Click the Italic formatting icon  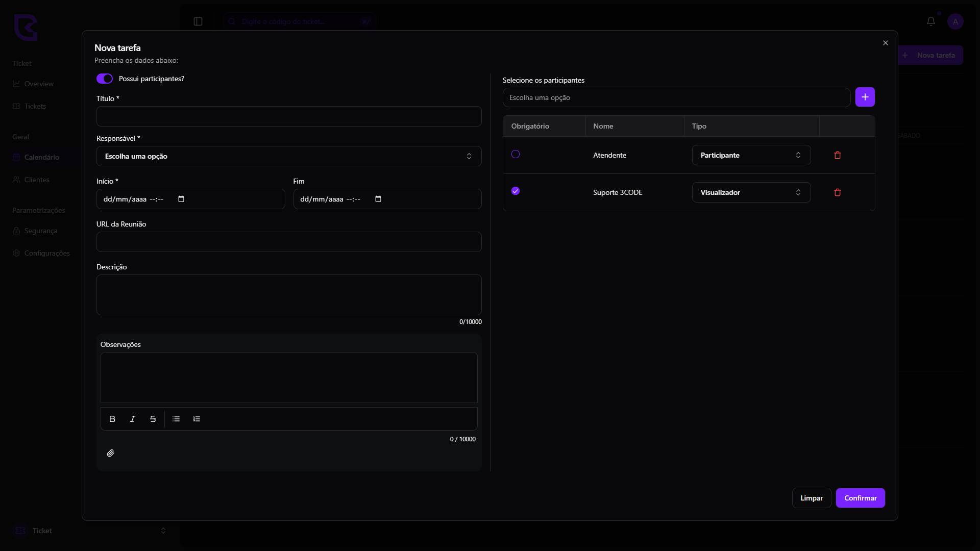(133, 419)
